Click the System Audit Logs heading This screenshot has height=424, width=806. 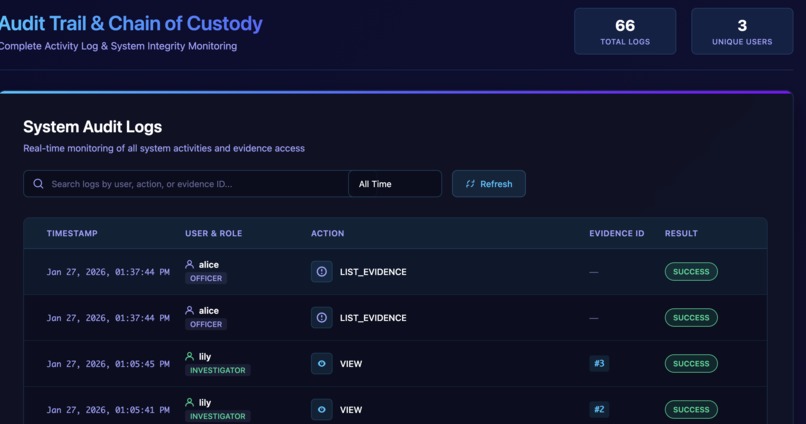click(x=93, y=126)
